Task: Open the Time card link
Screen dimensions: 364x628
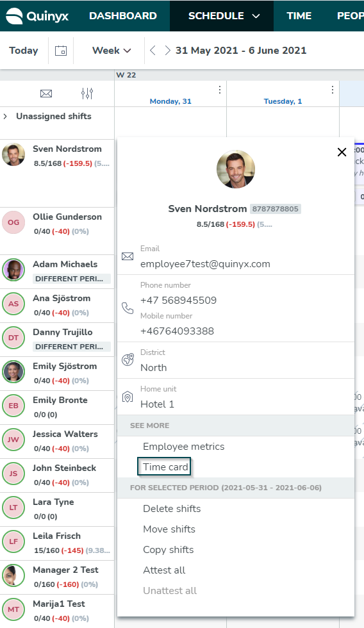Action: pyautogui.click(x=164, y=467)
